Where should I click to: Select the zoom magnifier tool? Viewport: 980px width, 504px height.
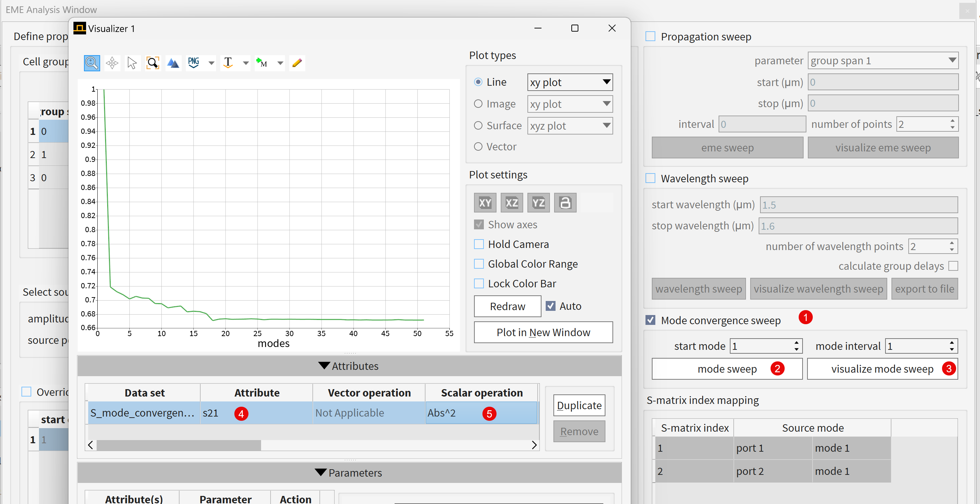click(x=92, y=63)
